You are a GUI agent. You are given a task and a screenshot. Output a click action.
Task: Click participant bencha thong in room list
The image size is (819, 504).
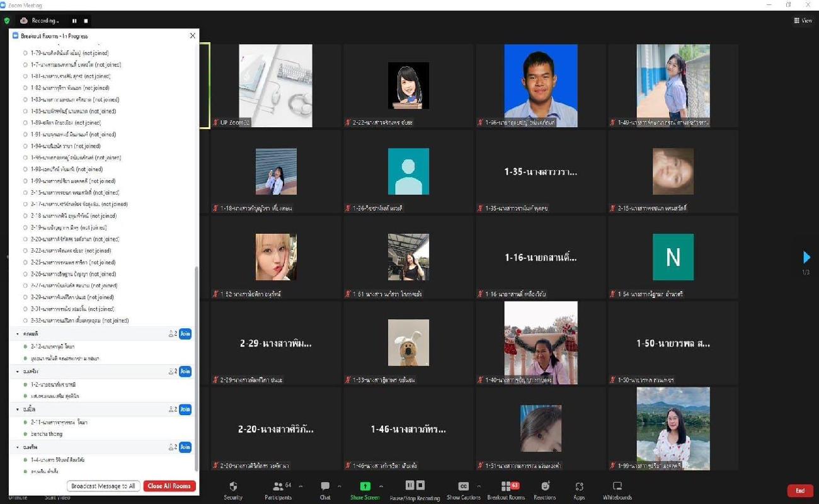[47, 434]
